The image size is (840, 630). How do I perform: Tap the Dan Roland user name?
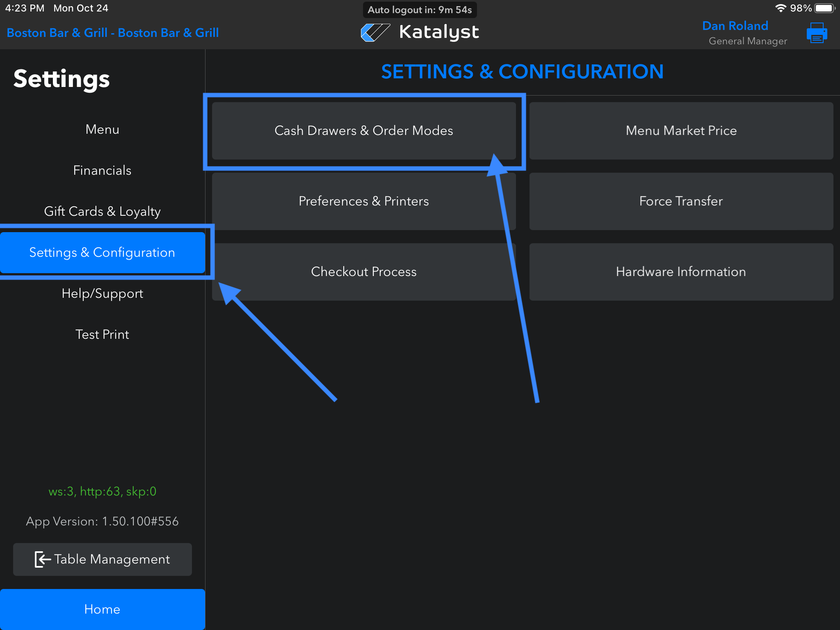(735, 26)
